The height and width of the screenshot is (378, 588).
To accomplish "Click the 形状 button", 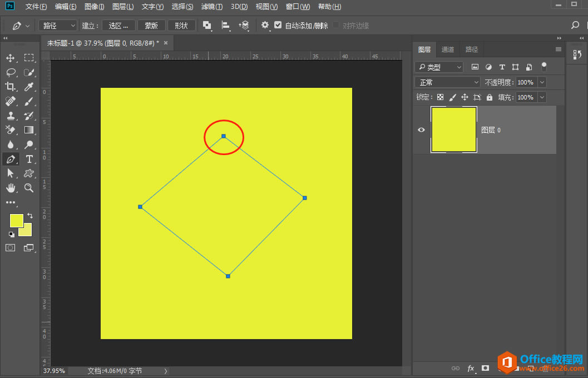I will tap(181, 26).
